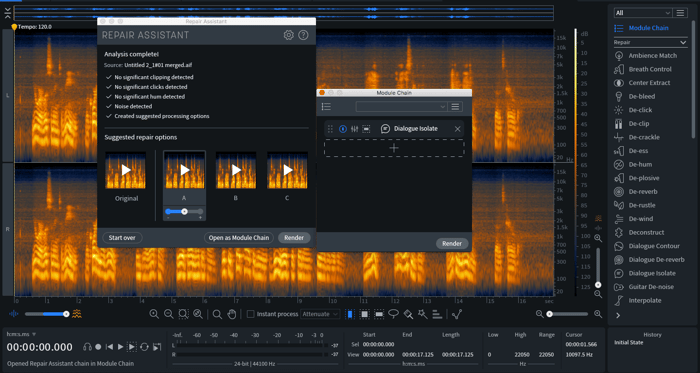
Task: Open the De-plosive module
Action: [644, 178]
